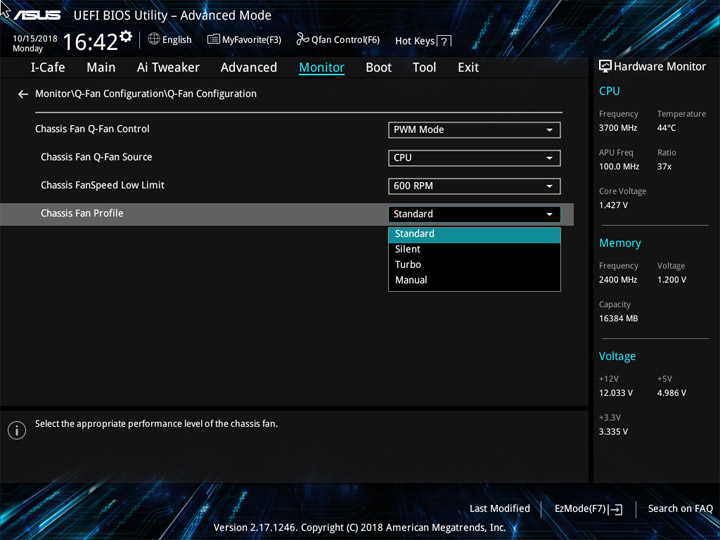Click the info icon in help area
Viewport: 720px width, 540px height.
(x=17, y=430)
